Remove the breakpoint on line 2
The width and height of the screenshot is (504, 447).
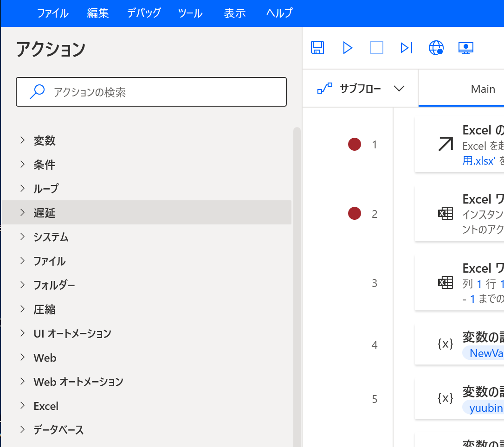(355, 214)
